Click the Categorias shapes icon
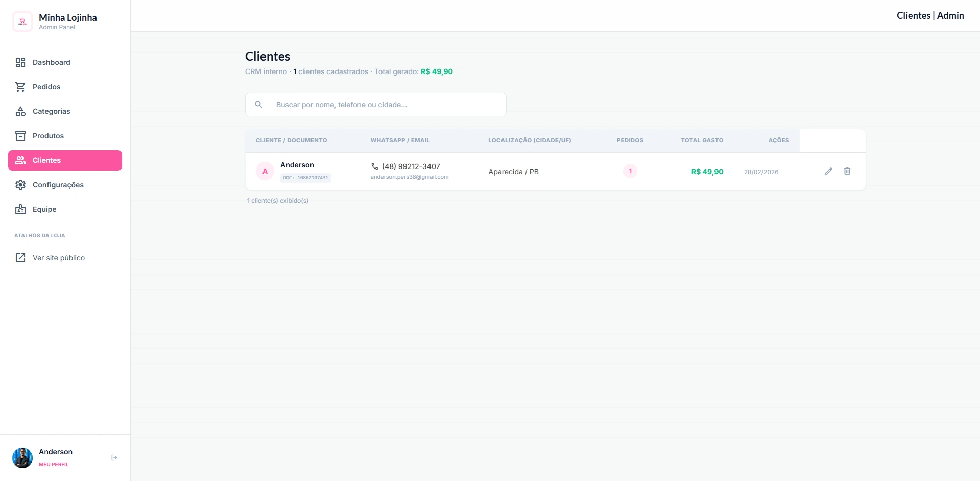The image size is (980, 481). coord(20,111)
